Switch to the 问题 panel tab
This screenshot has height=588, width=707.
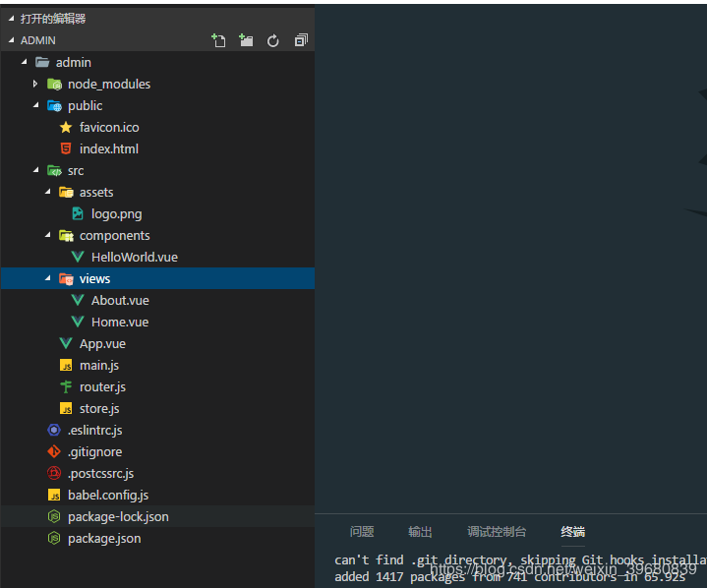(x=362, y=532)
